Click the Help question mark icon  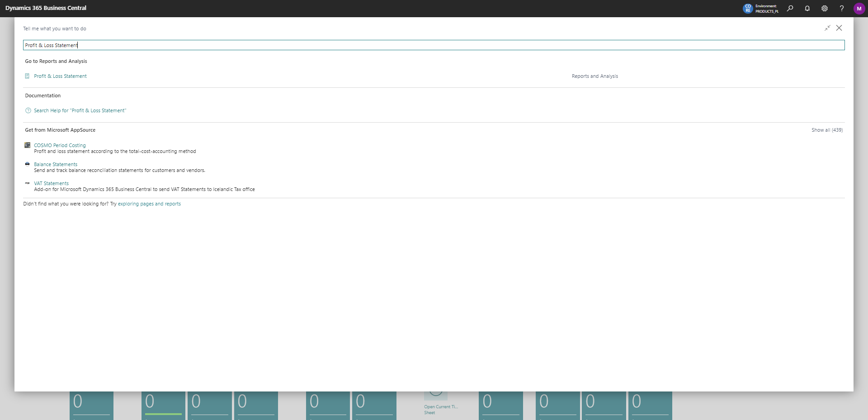pos(841,8)
